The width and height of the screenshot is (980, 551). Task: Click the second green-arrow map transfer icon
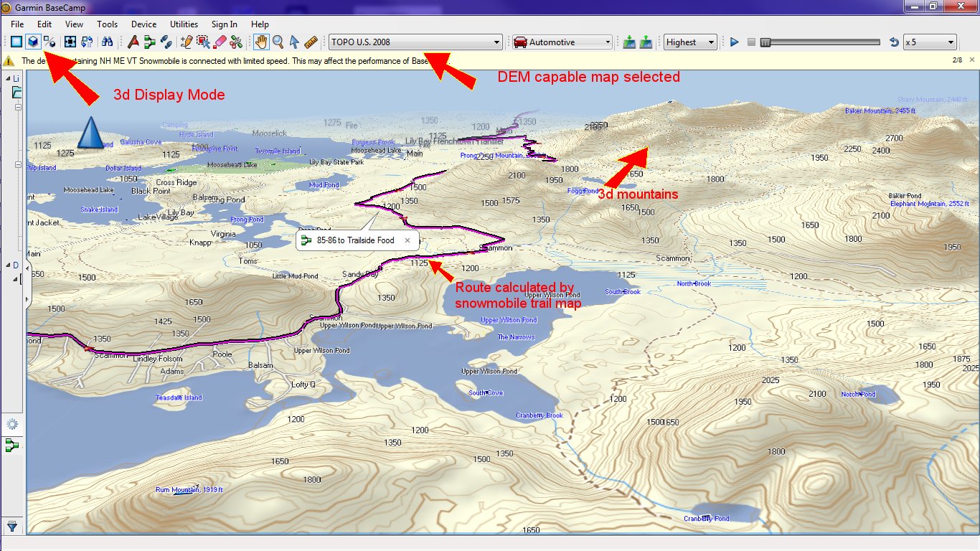646,42
